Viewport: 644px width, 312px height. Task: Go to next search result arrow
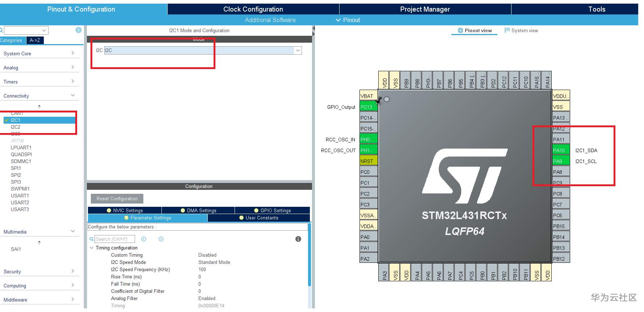click(x=161, y=239)
